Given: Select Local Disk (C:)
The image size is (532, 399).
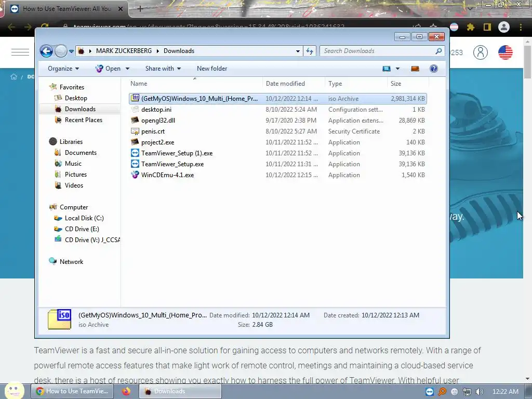Looking at the screenshot, I should tap(84, 218).
